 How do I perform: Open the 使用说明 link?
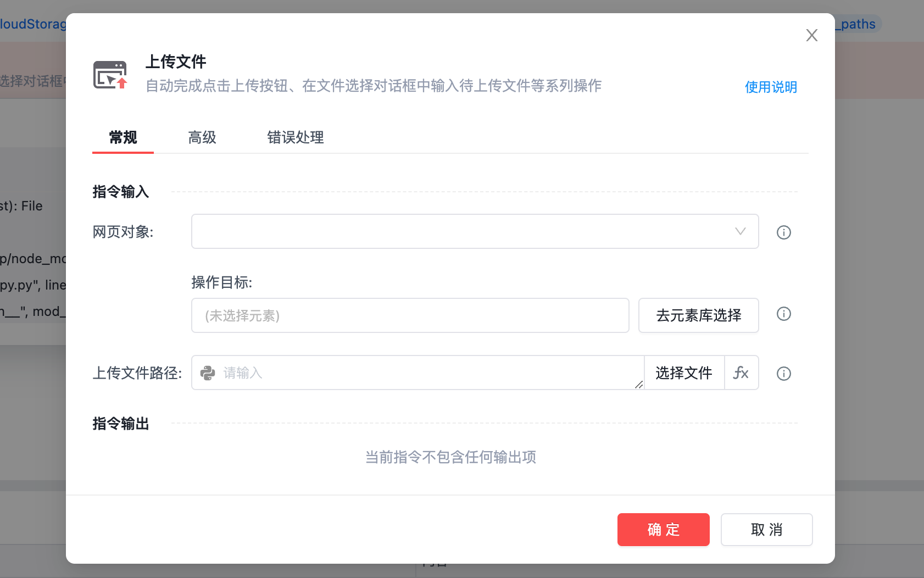coord(770,87)
